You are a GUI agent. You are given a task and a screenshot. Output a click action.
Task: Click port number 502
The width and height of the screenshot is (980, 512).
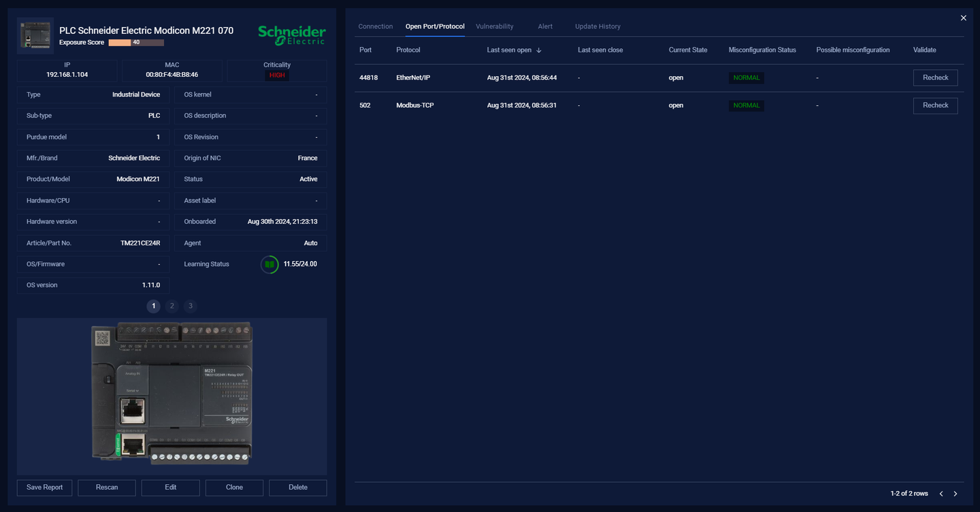click(365, 105)
